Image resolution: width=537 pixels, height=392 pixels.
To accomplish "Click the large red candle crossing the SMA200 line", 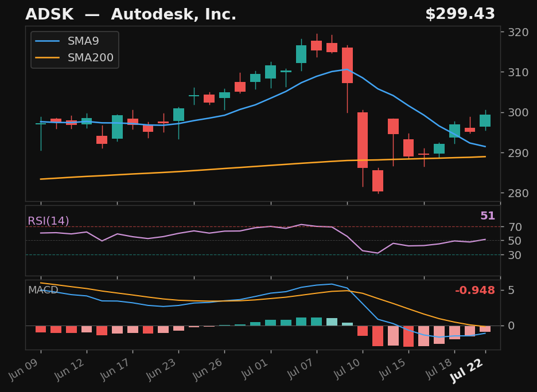I will tap(363, 140).
